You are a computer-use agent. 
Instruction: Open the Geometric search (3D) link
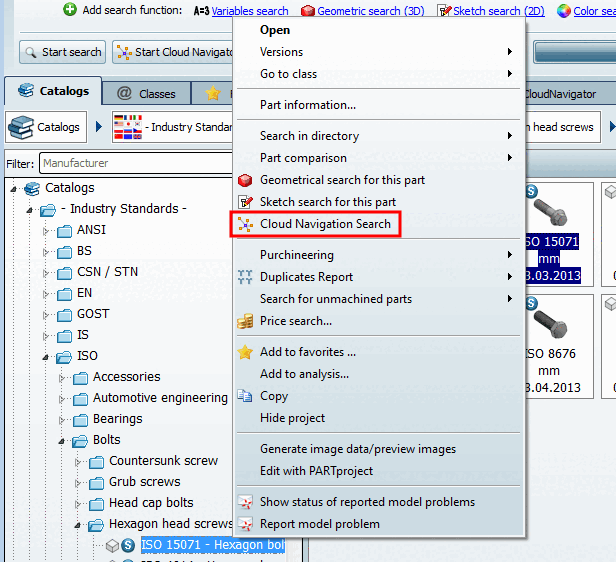click(x=370, y=11)
